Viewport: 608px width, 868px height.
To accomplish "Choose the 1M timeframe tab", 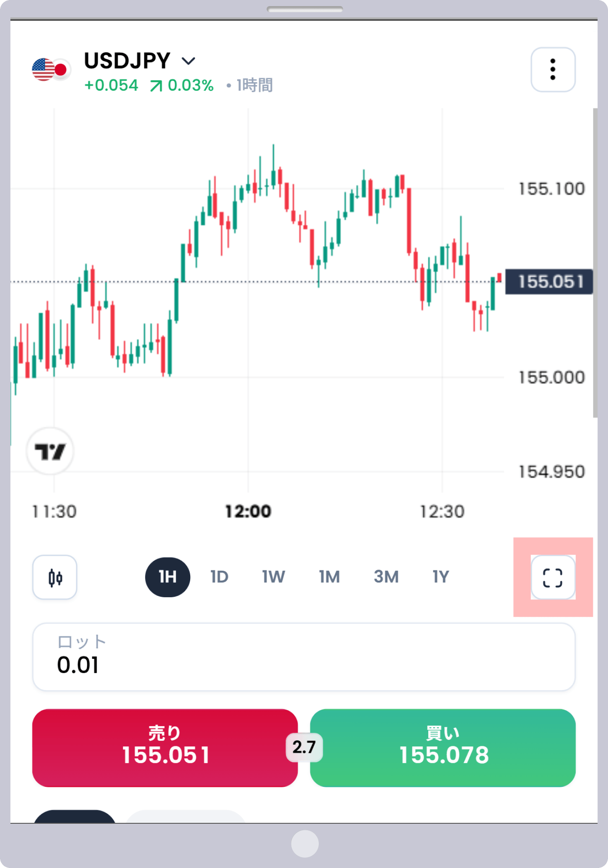I will 329,577.
